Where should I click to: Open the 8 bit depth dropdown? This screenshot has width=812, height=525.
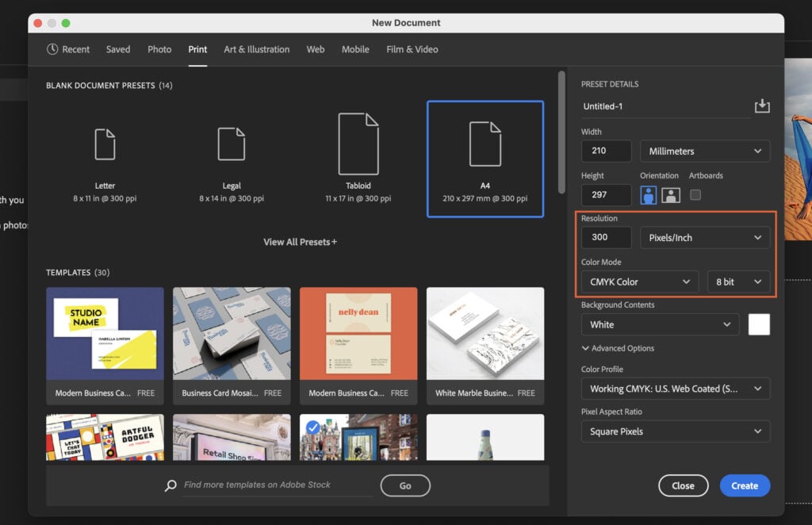tap(738, 282)
